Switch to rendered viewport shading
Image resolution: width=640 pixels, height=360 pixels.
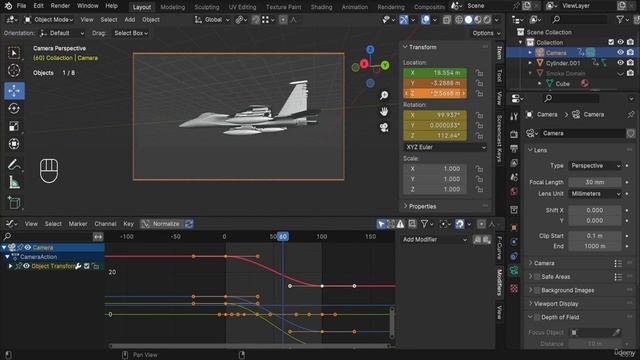click(x=487, y=20)
